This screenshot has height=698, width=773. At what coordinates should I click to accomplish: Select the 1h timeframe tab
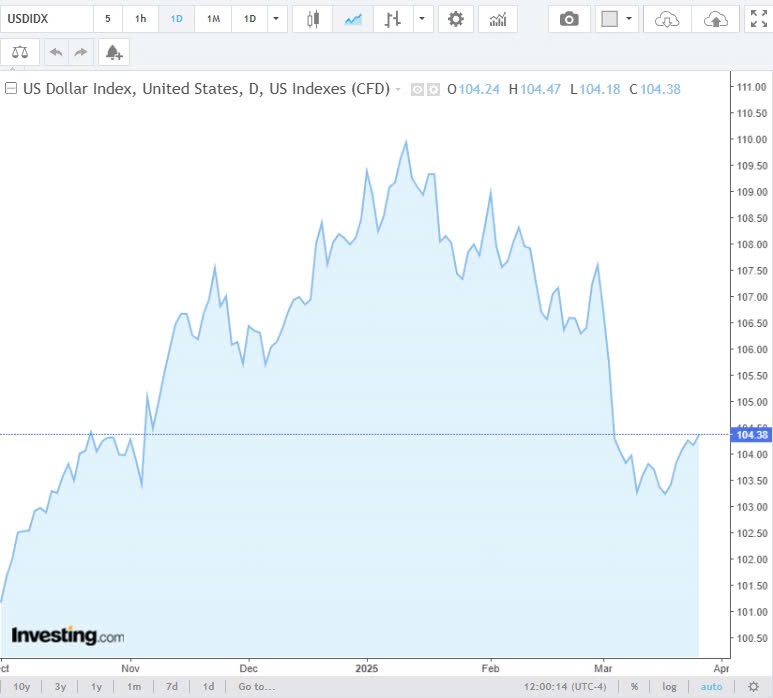click(x=140, y=19)
